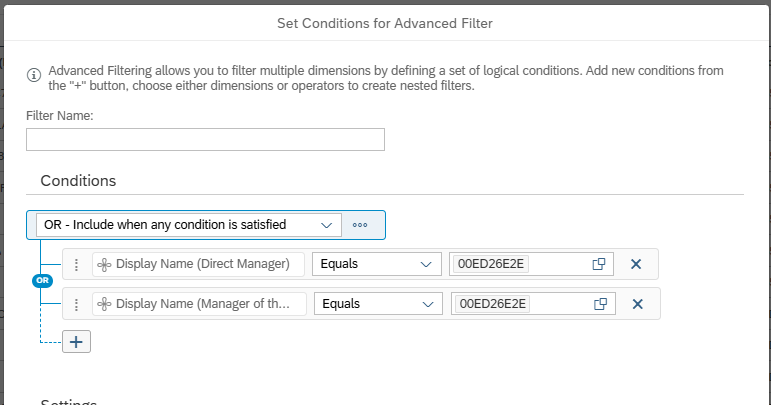Remove the Direct Manager condition
The width and height of the screenshot is (771, 405).
636,264
